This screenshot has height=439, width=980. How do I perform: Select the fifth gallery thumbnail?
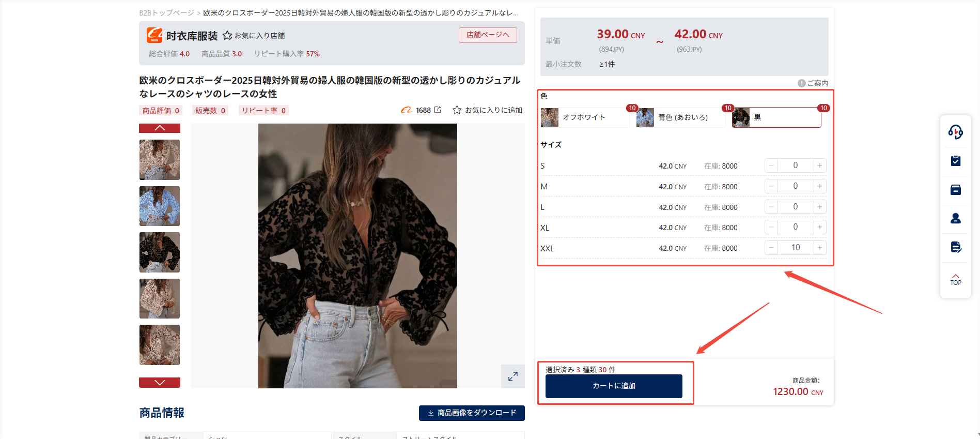tap(160, 345)
